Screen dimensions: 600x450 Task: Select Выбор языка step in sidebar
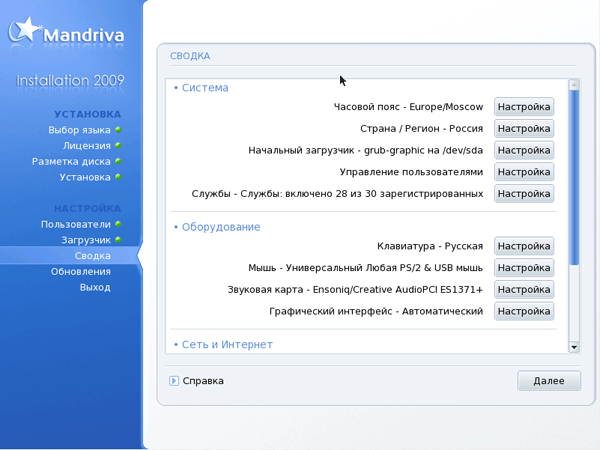(x=79, y=130)
